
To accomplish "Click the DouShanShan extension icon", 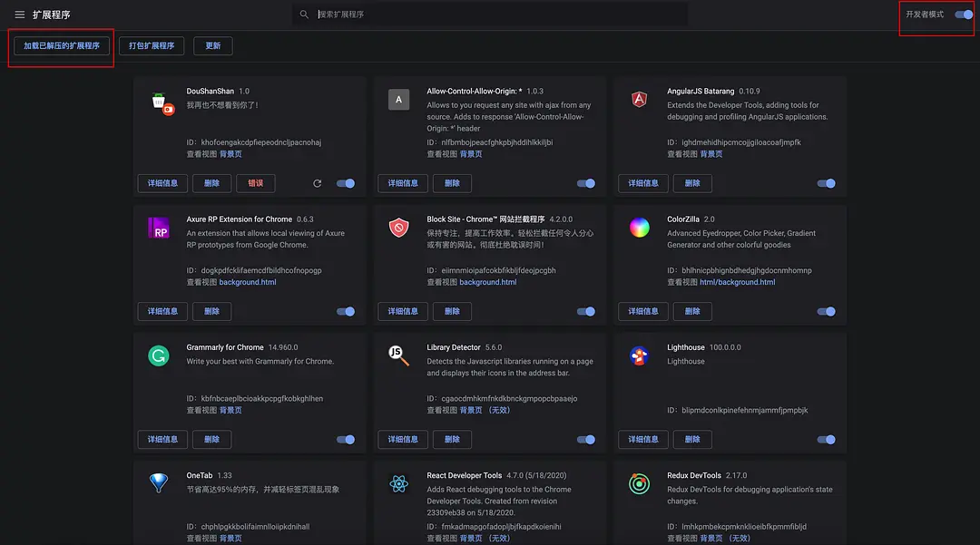I will point(162,103).
